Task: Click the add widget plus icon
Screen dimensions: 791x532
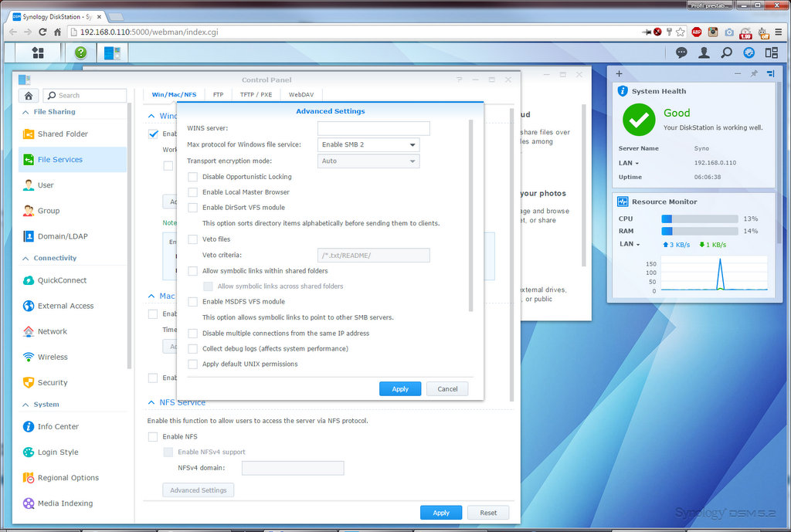Action: [619, 73]
